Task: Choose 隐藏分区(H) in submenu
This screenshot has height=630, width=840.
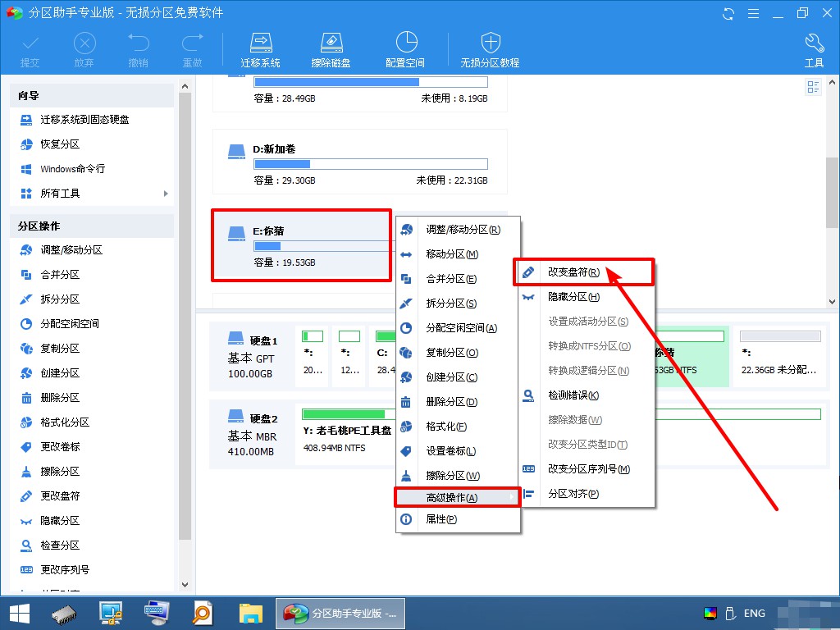Action: [x=587, y=297]
